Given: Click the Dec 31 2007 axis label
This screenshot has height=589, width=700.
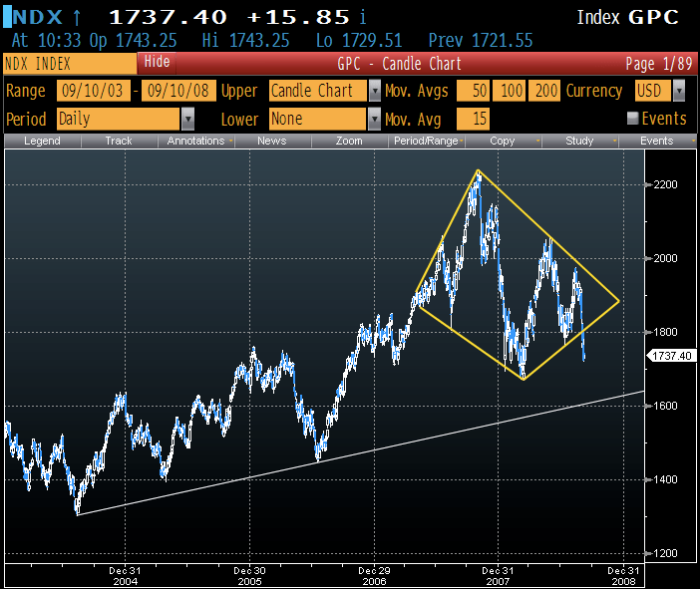Looking at the screenshot, I should coord(498,576).
